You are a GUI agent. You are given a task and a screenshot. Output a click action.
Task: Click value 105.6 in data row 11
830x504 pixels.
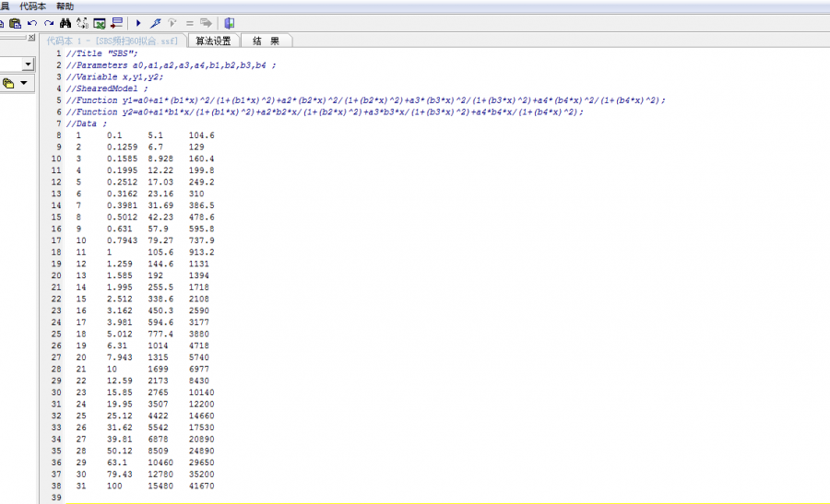pos(160,252)
